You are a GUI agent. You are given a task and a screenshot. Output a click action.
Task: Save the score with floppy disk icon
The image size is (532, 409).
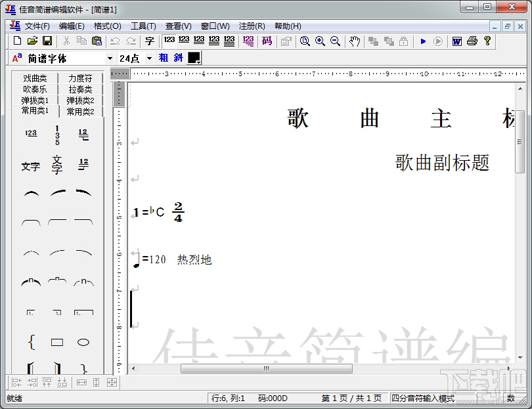click(47, 41)
